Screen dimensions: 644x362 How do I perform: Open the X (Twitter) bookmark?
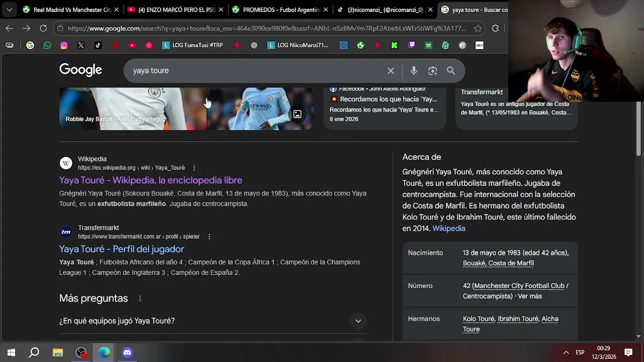(x=81, y=45)
